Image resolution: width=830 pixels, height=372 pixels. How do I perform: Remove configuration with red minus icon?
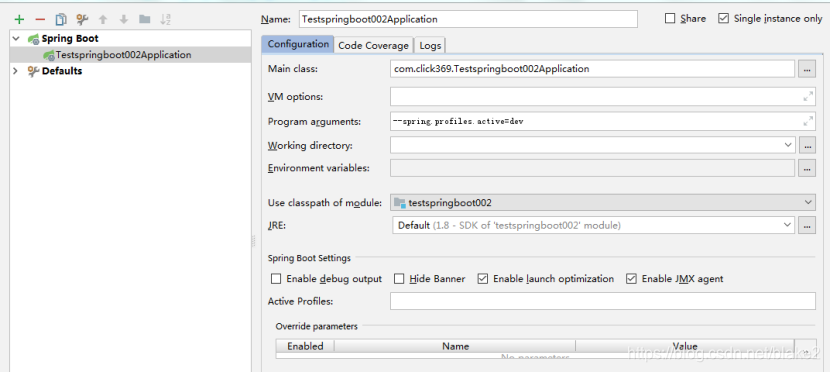pos(40,20)
